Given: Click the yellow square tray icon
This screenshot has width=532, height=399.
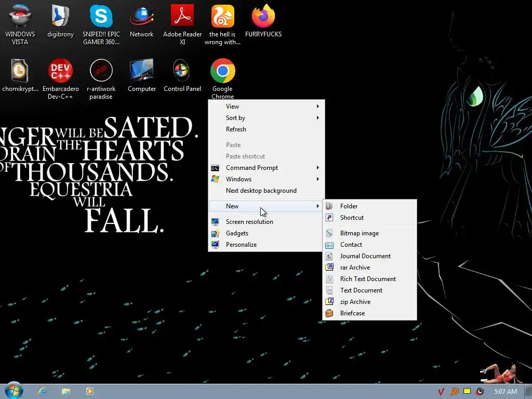Looking at the screenshot, I should point(467,391).
